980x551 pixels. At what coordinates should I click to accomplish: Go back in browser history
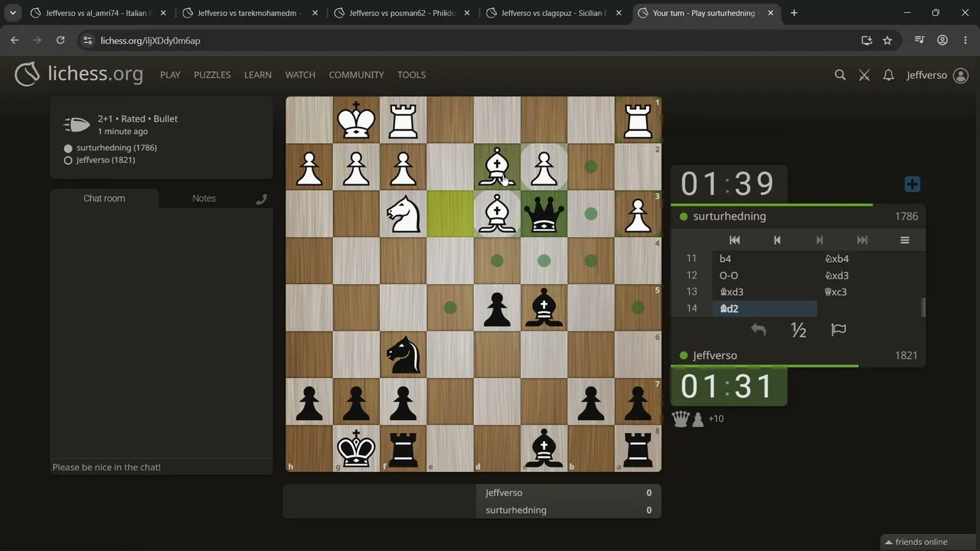[15, 41]
